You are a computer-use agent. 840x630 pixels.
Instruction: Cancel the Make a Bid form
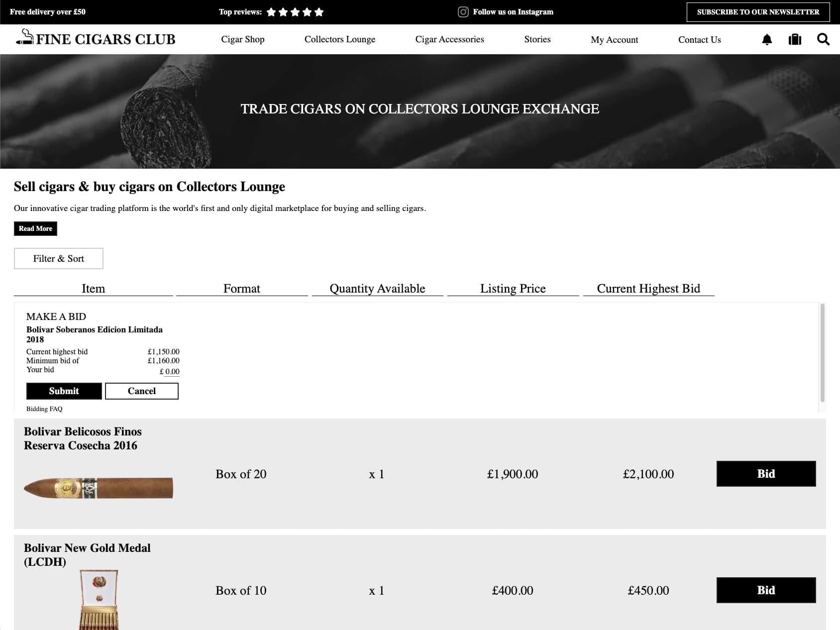[141, 391]
